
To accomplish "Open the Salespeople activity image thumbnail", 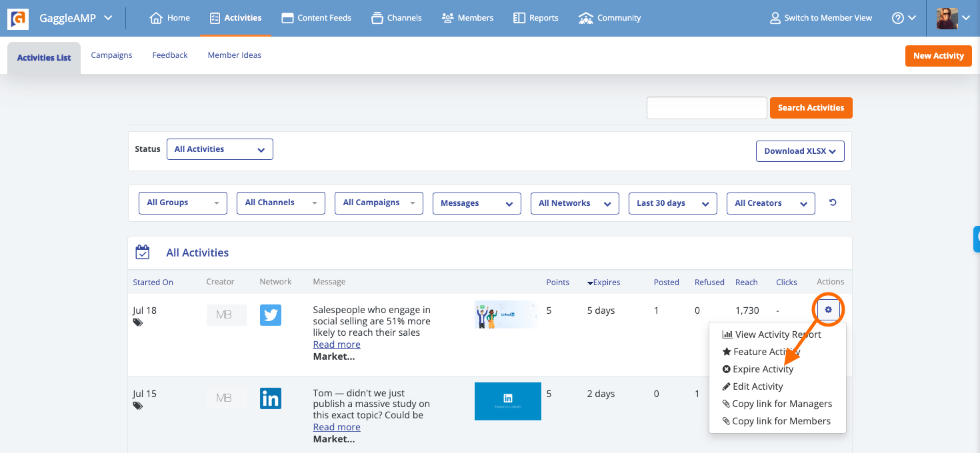I will [x=506, y=314].
